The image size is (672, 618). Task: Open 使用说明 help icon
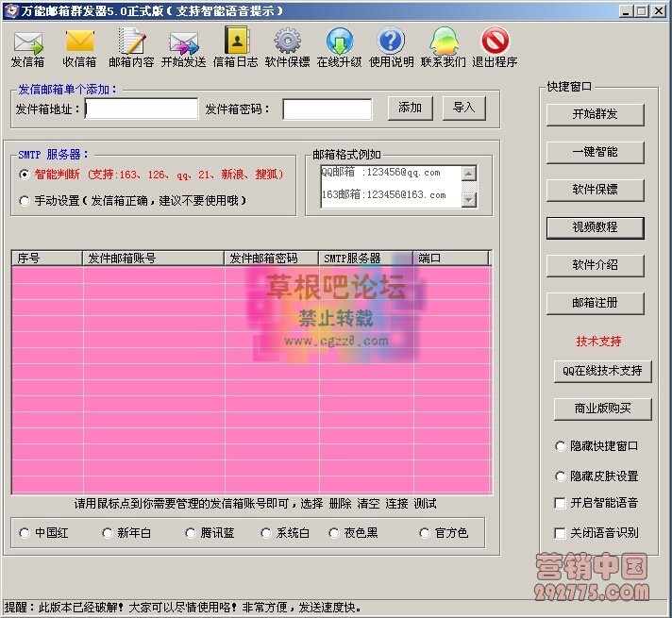392,48
